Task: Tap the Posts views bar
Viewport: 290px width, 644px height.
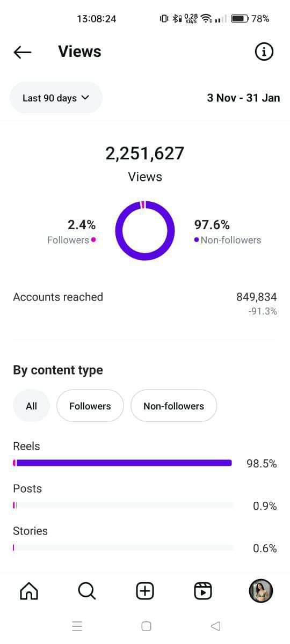Action: 123,506
